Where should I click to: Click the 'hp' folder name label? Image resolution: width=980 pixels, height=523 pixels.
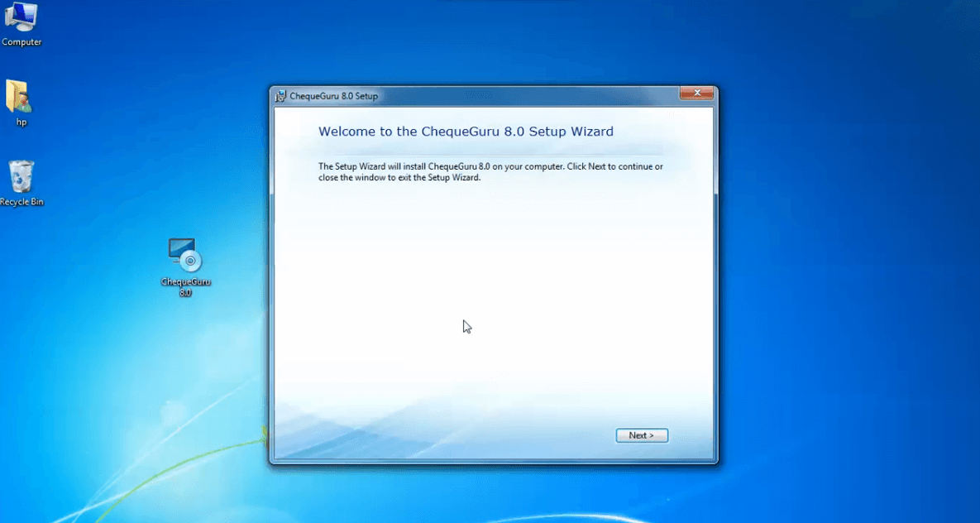tap(22, 122)
